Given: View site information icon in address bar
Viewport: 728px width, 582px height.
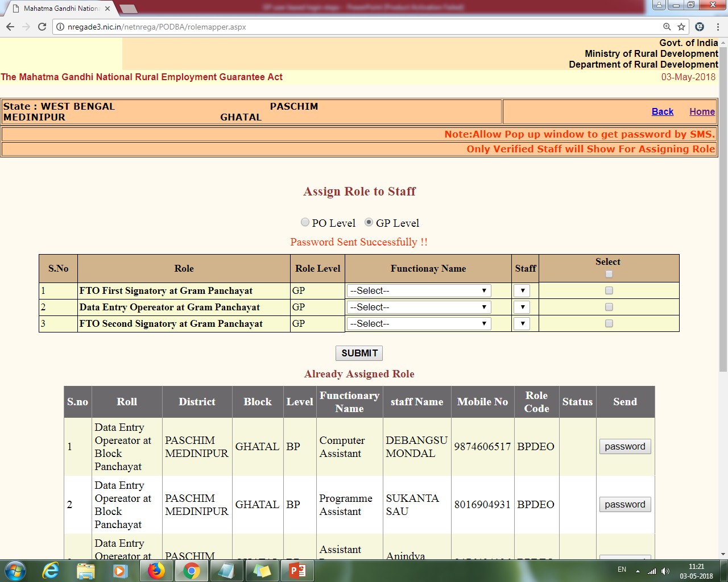Looking at the screenshot, I should coord(60,27).
